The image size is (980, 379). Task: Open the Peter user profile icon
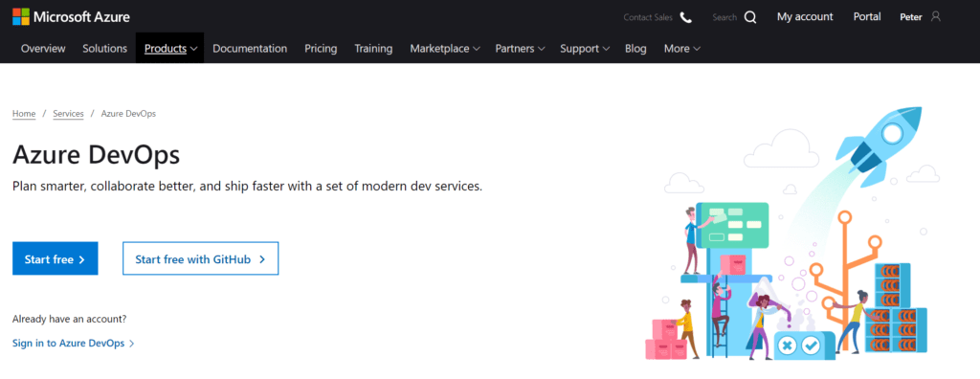tap(936, 17)
